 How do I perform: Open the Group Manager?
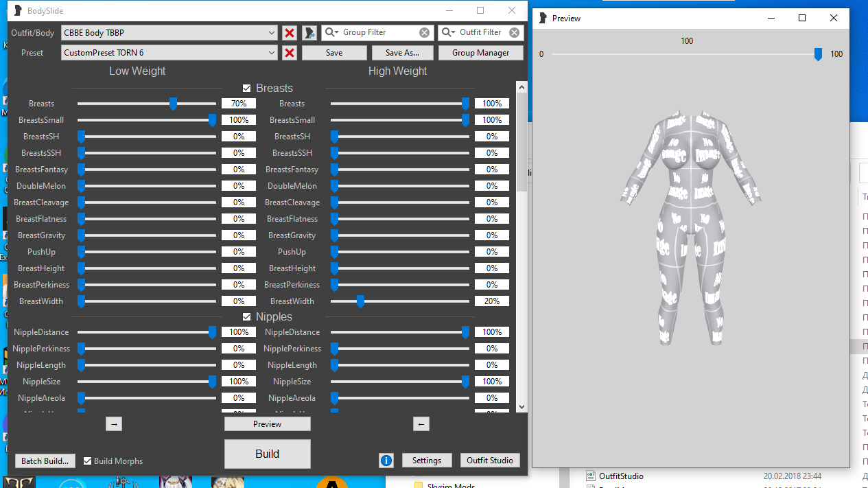coord(480,53)
